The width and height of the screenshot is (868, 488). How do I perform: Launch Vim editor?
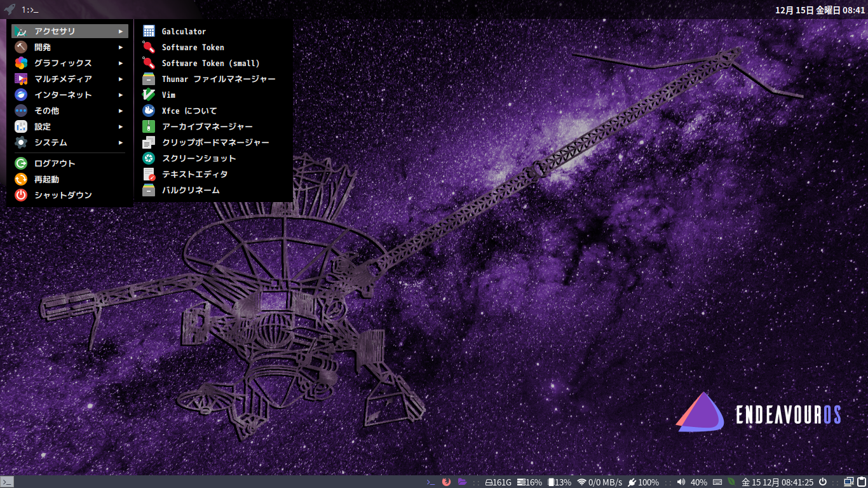pyautogui.click(x=213, y=95)
